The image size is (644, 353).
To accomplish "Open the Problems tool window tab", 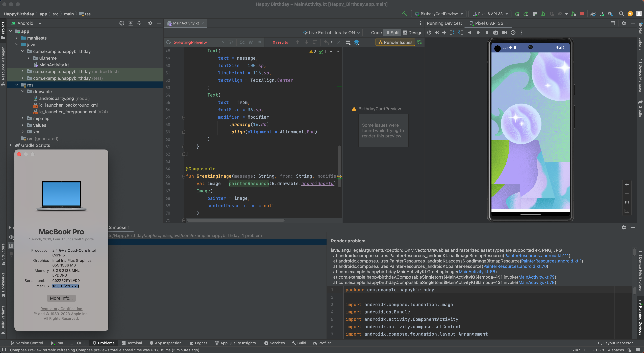I will click(104, 343).
